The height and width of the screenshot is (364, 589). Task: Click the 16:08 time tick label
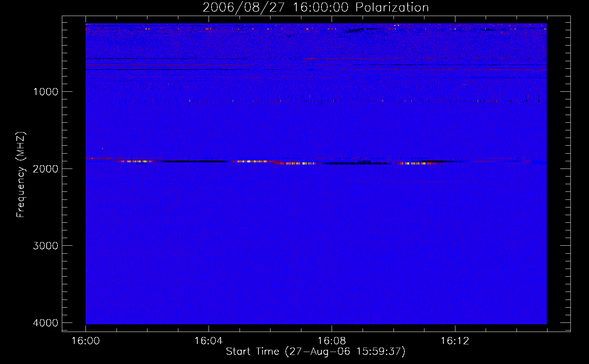point(332,341)
